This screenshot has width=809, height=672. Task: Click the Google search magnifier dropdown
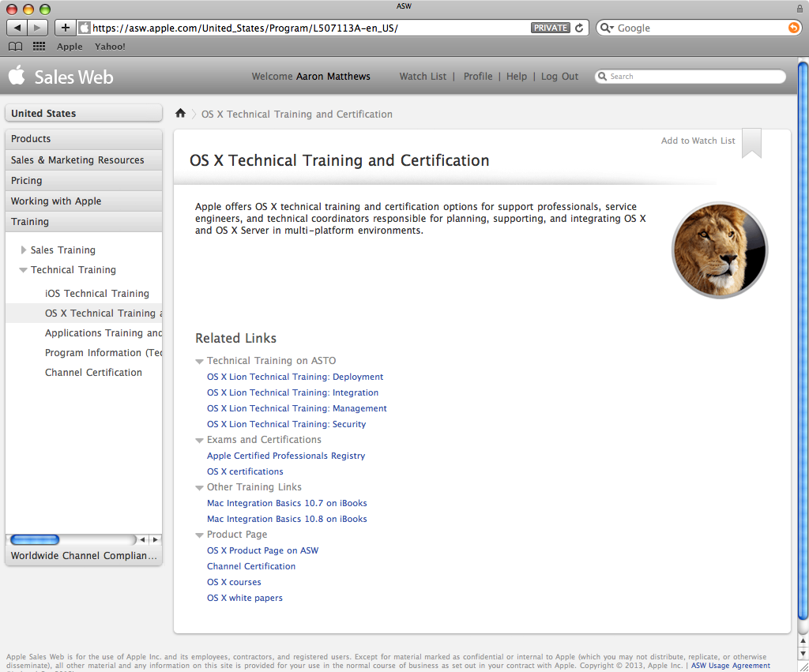(x=607, y=28)
